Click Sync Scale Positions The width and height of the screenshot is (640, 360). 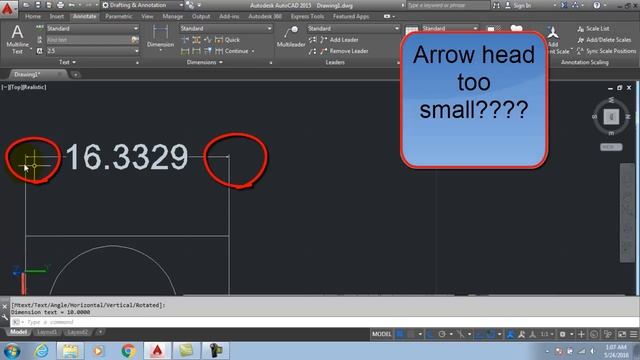coord(607,51)
